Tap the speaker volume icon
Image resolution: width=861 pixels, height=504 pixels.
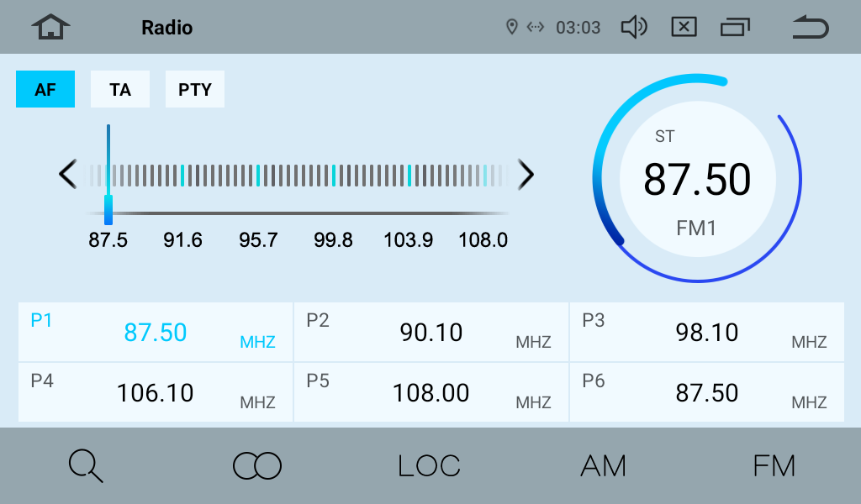tap(633, 28)
